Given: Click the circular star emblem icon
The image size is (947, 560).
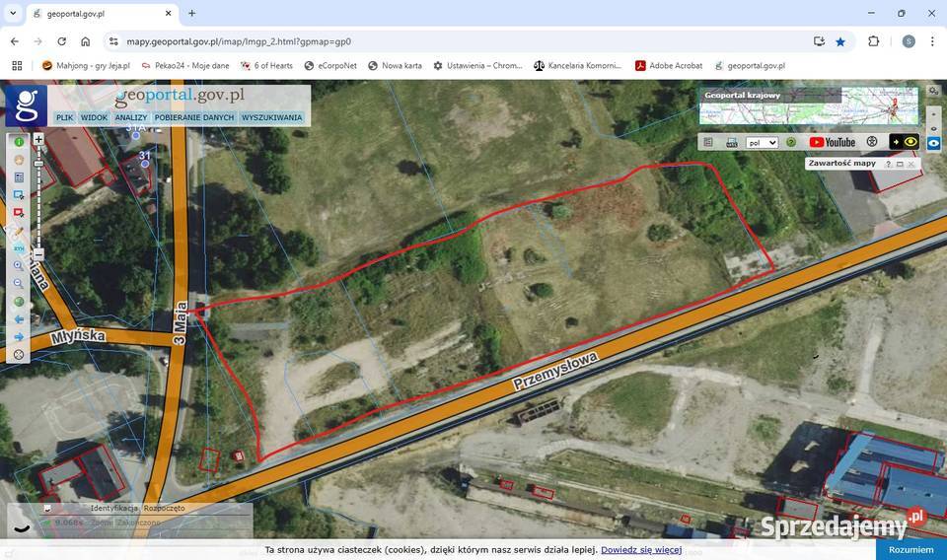Looking at the screenshot, I should click(871, 142).
